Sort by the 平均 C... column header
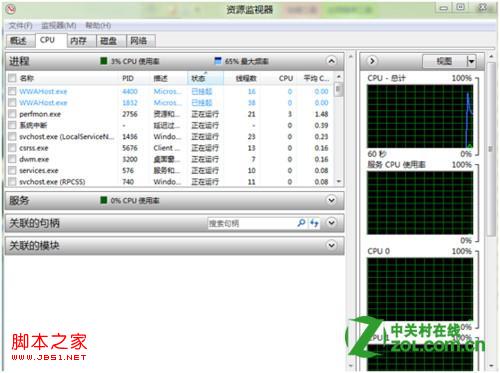This screenshot has height=373, width=500. [316, 78]
